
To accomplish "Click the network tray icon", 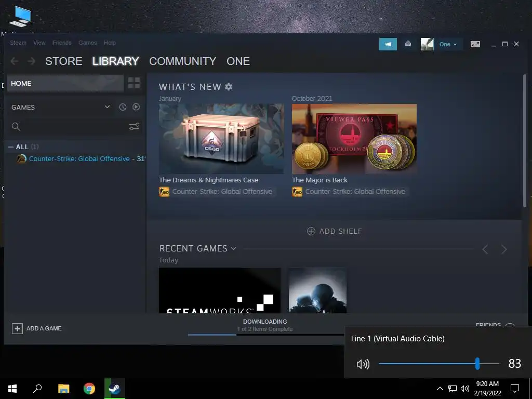I will (453, 389).
